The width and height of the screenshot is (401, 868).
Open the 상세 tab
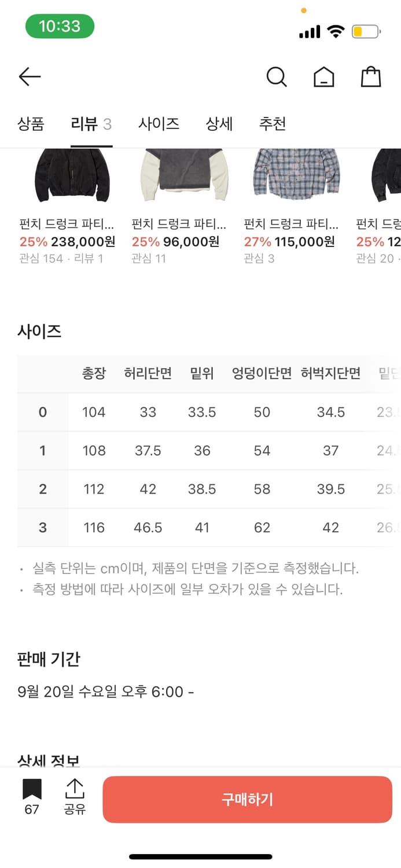coord(218,124)
